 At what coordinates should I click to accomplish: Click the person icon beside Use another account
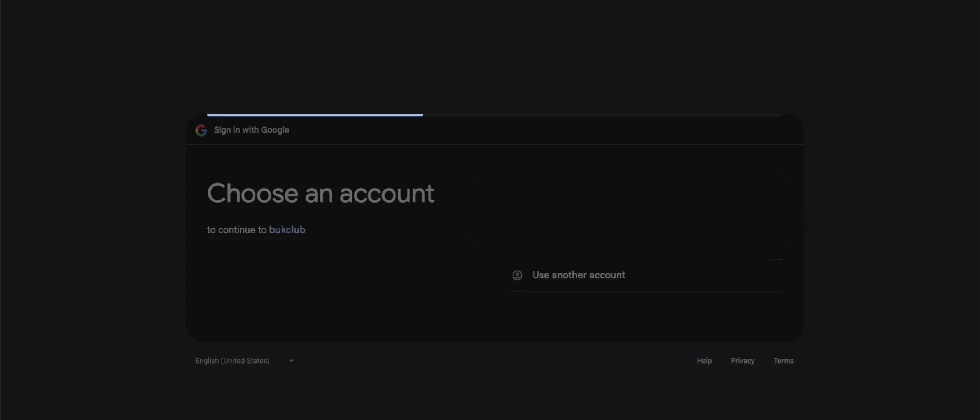pos(517,275)
